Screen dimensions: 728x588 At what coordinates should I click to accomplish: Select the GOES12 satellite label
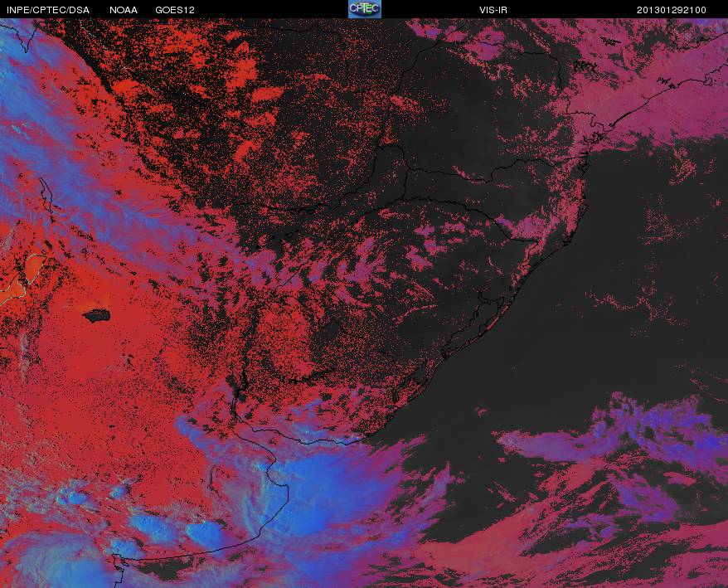[175, 10]
